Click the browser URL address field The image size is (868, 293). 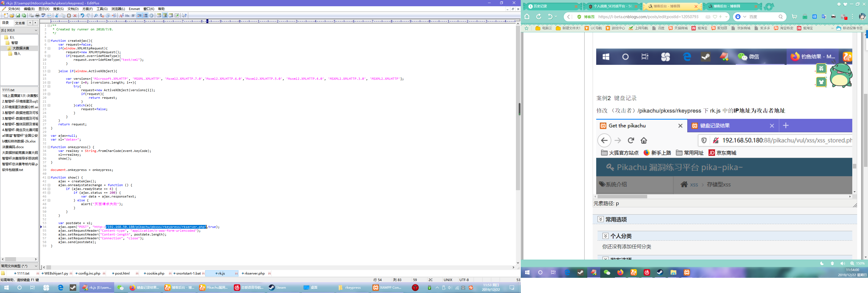point(648,17)
